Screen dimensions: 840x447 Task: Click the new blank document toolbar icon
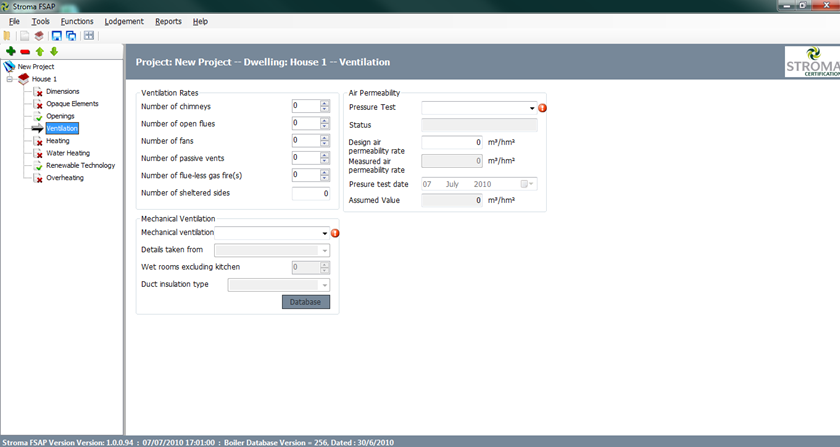coord(25,36)
